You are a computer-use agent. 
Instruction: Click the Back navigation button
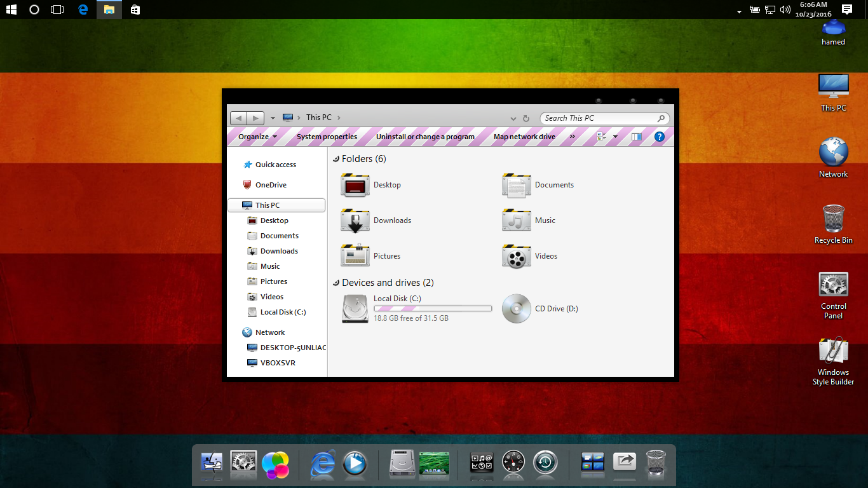tap(238, 118)
